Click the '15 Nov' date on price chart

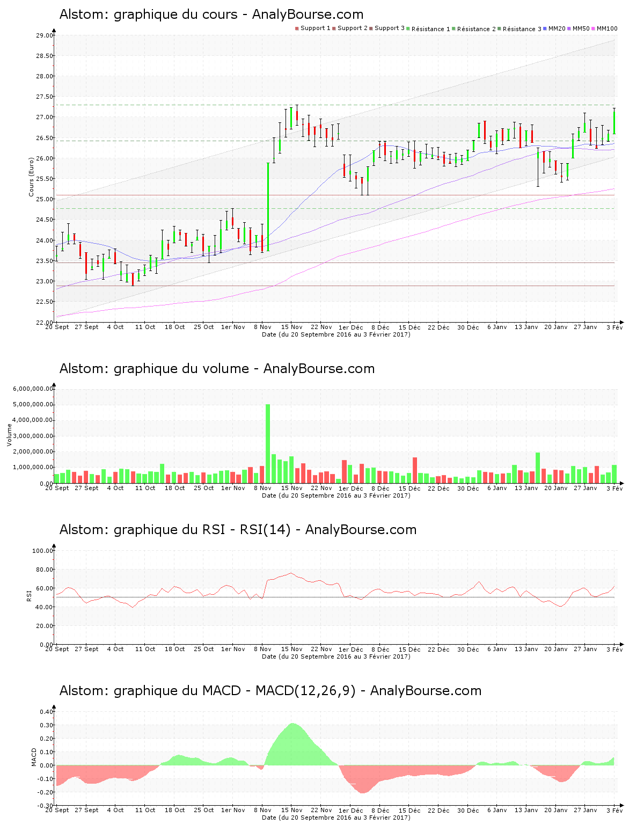pos(292,327)
